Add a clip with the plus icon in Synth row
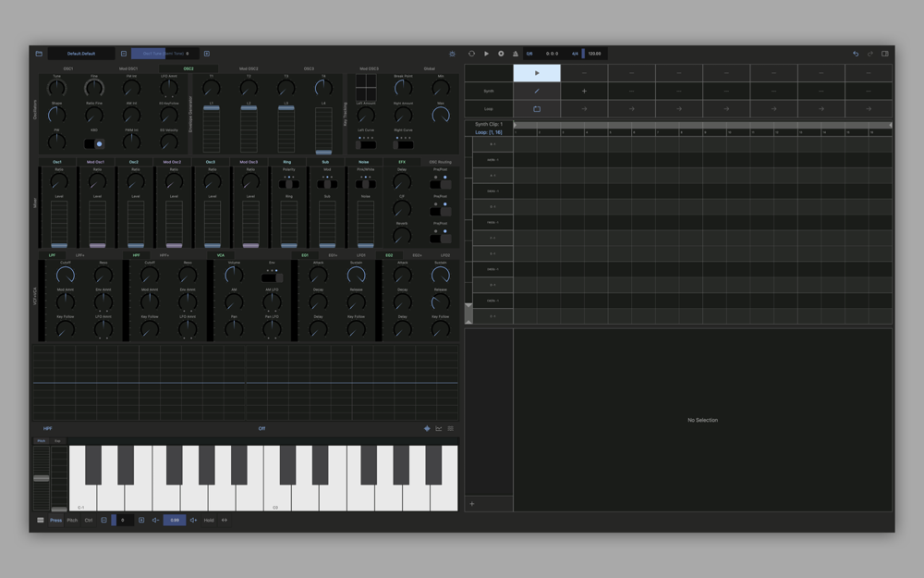This screenshot has height=578, width=924. [584, 91]
